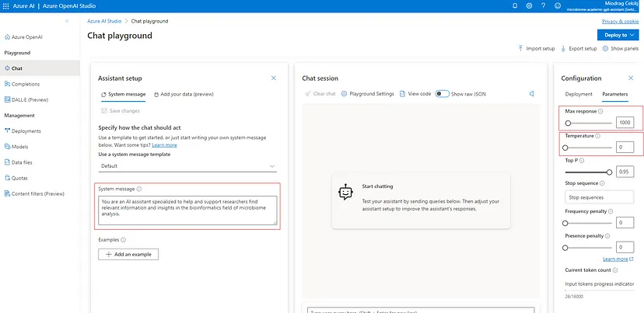Expand the system message template dropdown
This screenshot has height=313, width=644.
187,166
